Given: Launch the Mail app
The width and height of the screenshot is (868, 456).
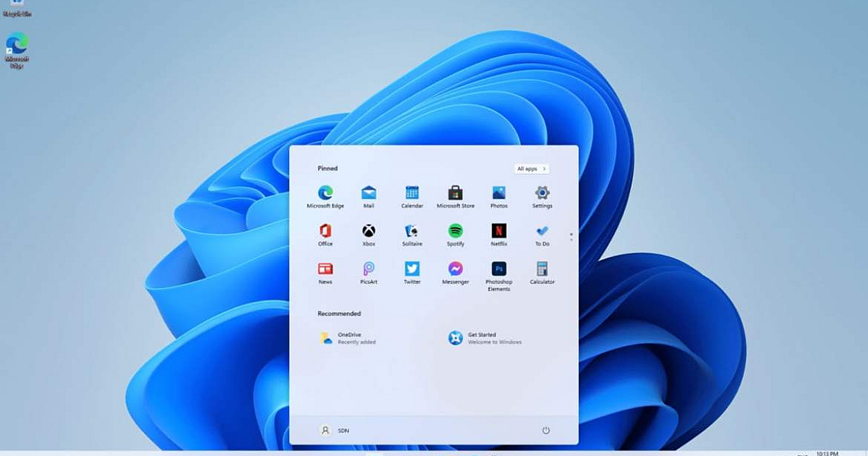Looking at the screenshot, I should click(x=369, y=196).
